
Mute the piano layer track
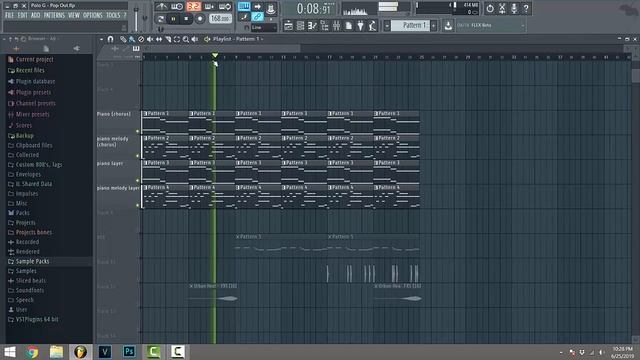coord(138,180)
